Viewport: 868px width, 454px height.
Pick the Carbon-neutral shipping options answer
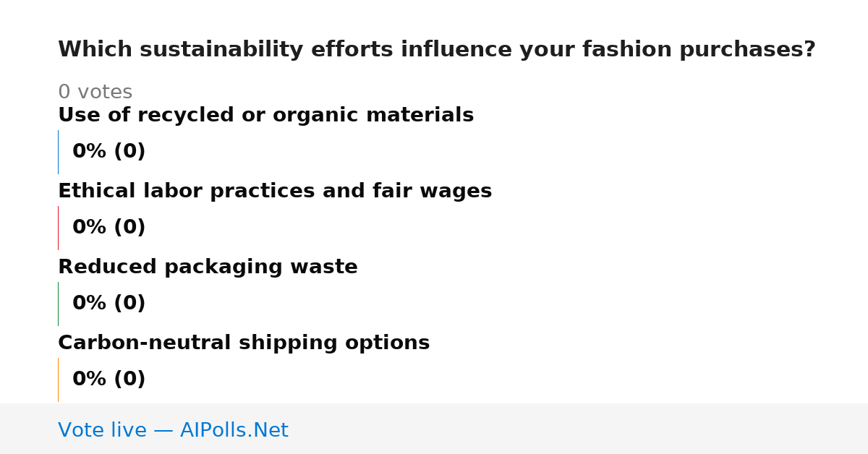pos(244,343)
